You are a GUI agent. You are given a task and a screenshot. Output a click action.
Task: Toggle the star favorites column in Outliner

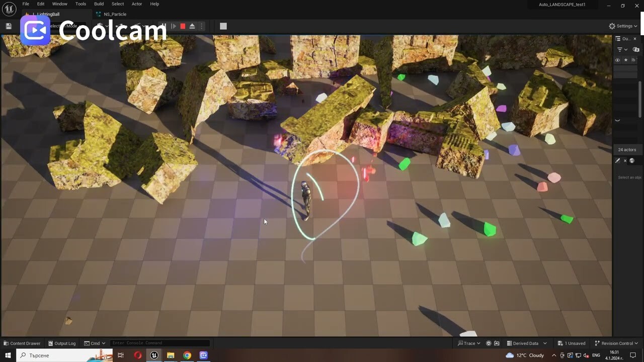[625, 60]
